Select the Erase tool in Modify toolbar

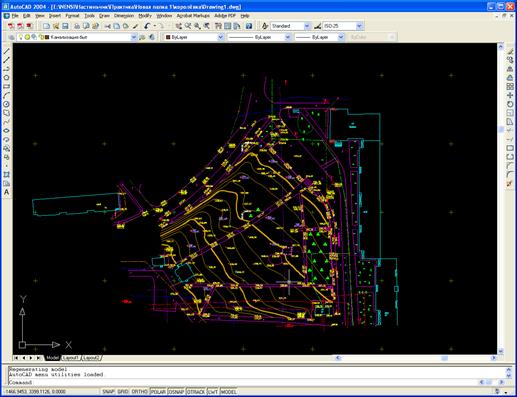(x=510, y=51)
